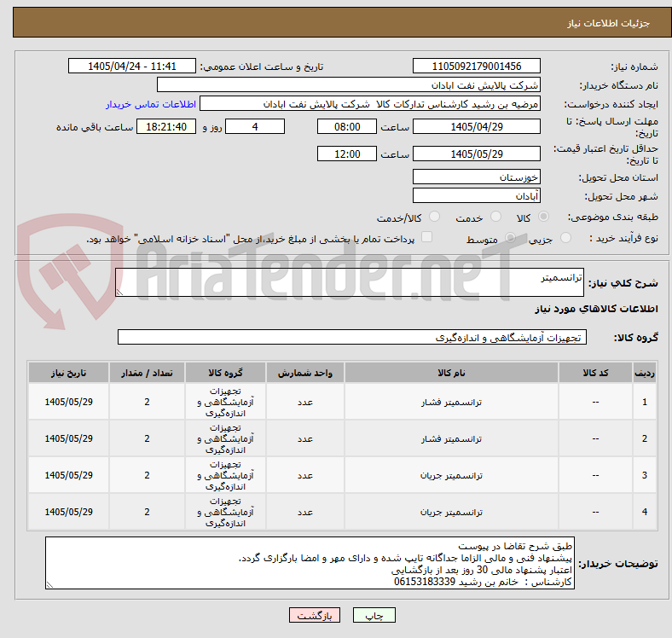Viewport: 672px width, 638px height.
Task: Click the delivery city field آبادان
Action: 476,195
